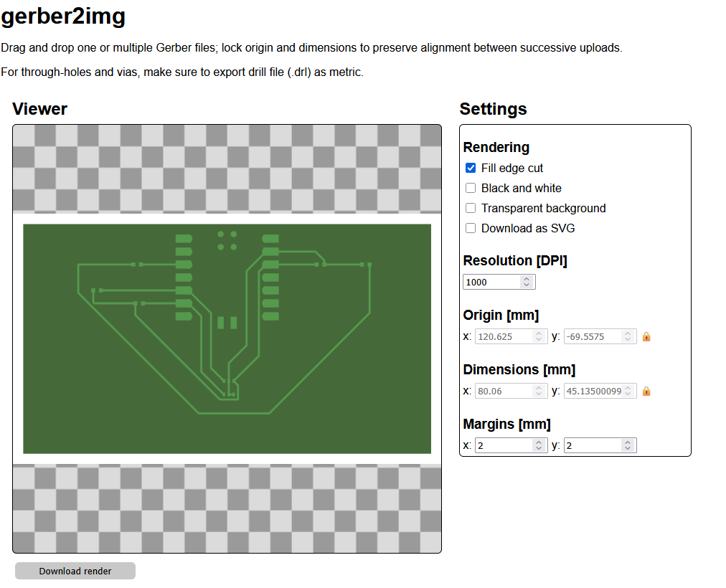Click the Origin x value field
Screen dimensions: 726x588
[502, 336]
